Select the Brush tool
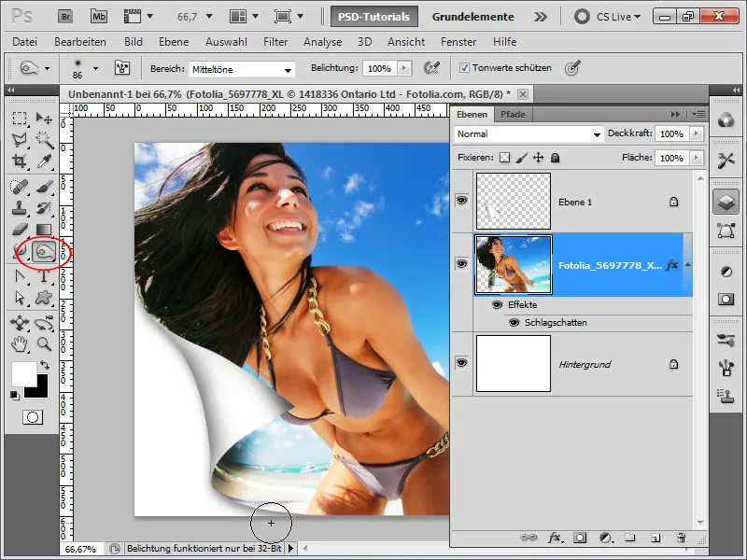 point(44,187)
